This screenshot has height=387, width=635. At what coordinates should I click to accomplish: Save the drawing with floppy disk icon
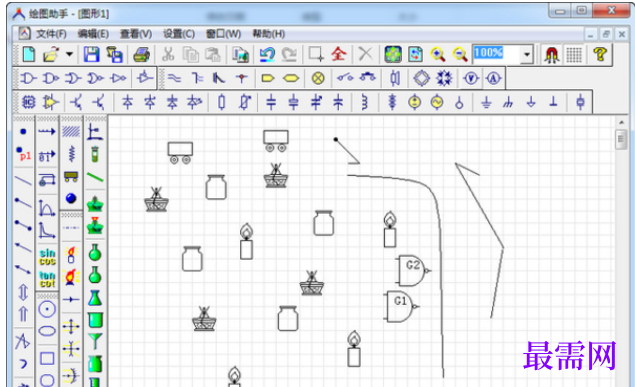point(92,54)
